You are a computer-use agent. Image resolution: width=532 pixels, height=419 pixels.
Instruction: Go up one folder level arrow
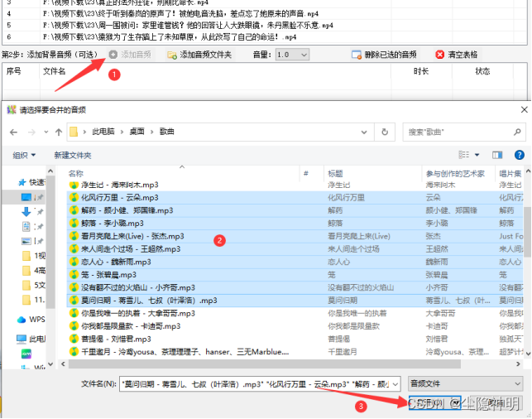coord(59,132)
